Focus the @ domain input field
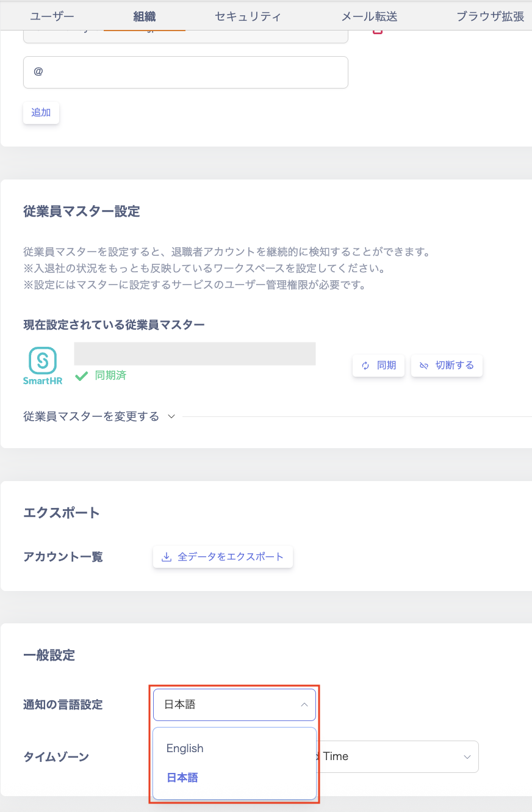Image resolution: width=532 pixels, height=812 pixels. click(185, 72)
